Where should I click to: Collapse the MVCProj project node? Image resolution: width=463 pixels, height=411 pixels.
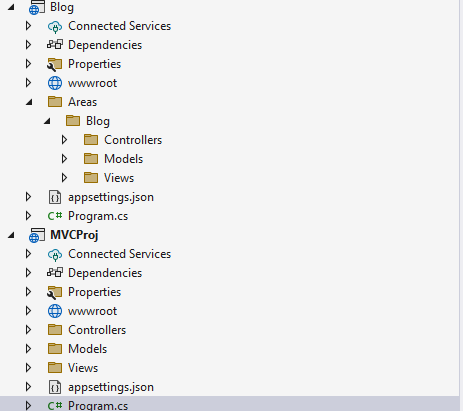(x=11, y=235)
